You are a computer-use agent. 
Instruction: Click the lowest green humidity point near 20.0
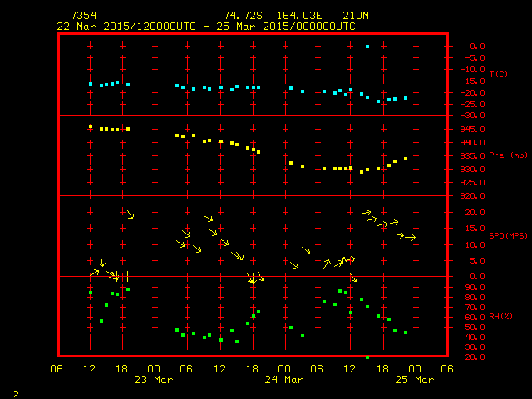pos(367,357)
